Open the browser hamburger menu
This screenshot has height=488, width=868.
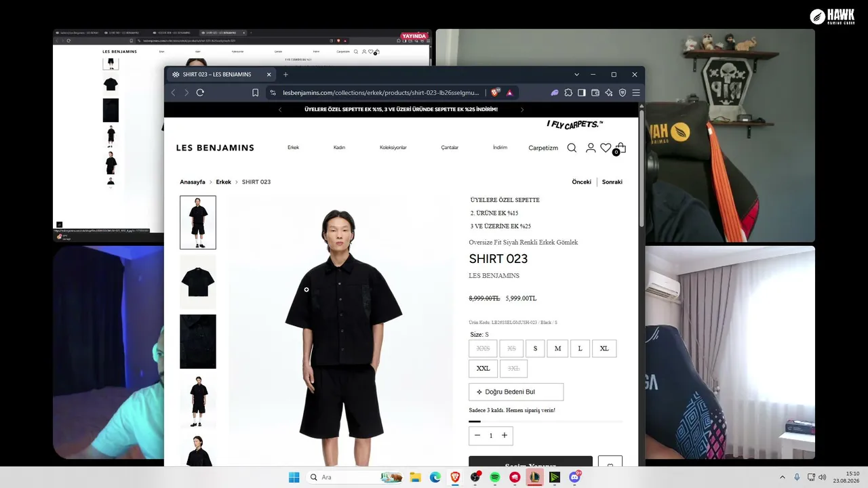coord(636,93)
